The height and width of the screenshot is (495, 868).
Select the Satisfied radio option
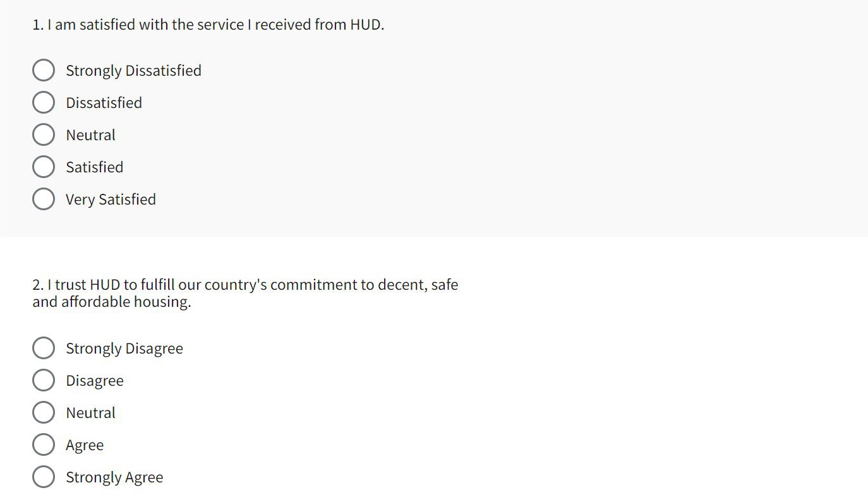pos(43,167)
